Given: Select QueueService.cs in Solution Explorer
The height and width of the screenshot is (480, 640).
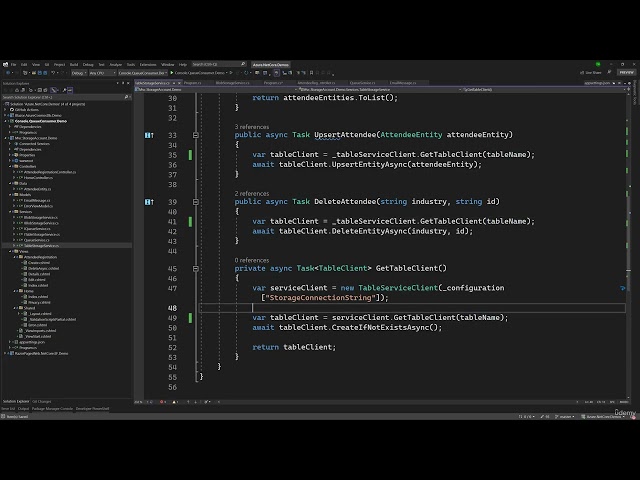Looking at the screenshot, I should pyautogui.click(x=36, y=240).
